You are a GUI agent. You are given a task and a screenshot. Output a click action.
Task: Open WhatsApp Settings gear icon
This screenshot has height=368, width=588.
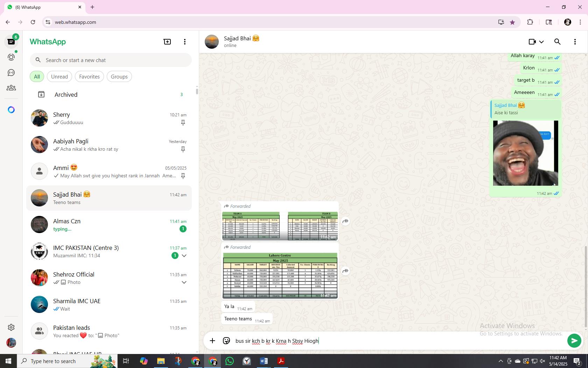pos(11,327)
